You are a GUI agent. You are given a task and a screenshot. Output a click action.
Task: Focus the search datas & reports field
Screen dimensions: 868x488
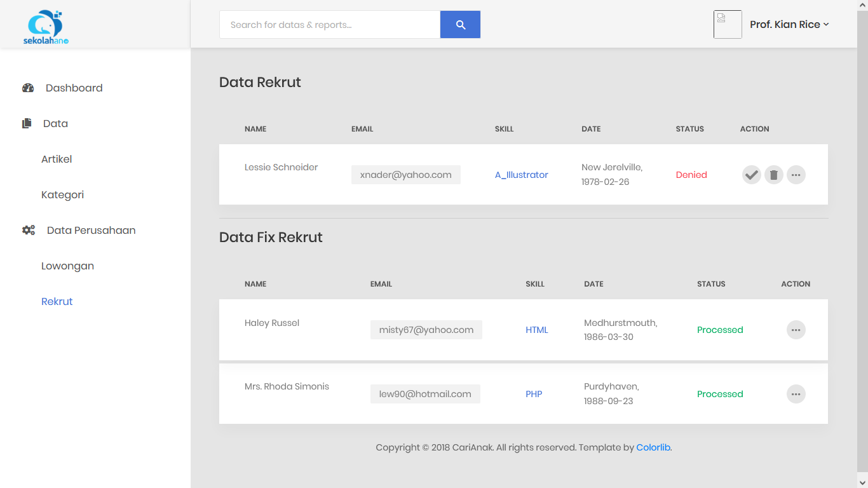click(x=329, y=25)
